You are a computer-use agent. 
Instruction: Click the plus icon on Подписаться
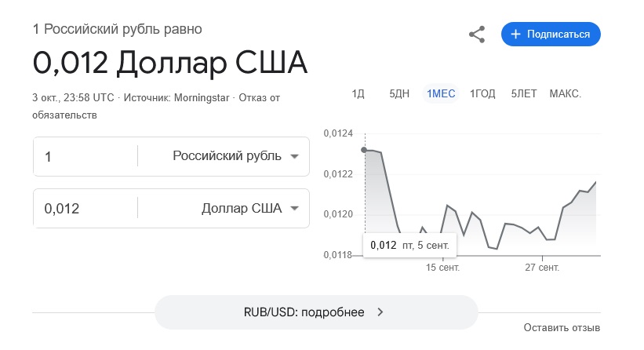(515, 35)
